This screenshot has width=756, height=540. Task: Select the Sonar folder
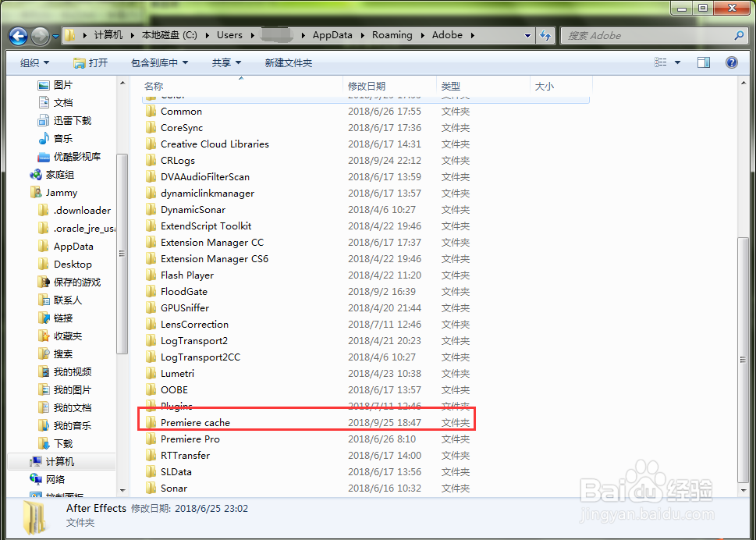click(x=173, y=488)
